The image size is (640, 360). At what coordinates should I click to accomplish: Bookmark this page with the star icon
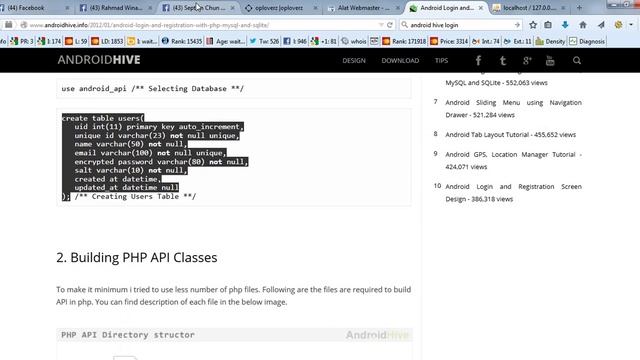533,25
